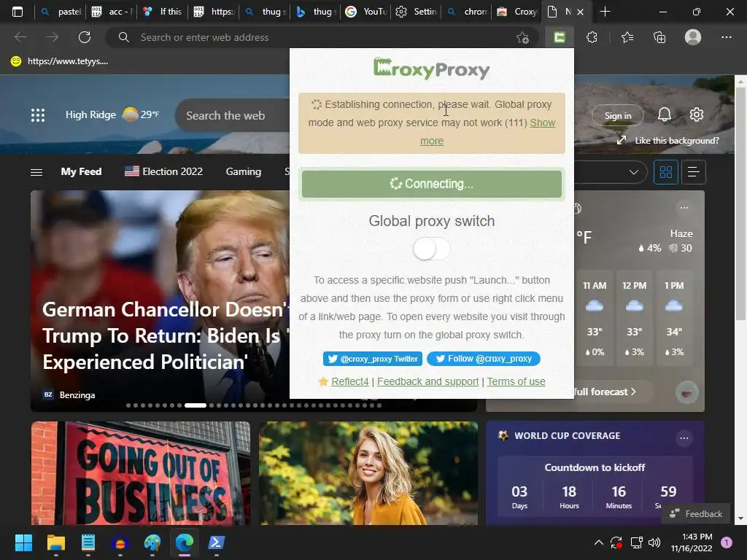Switch feed to grid layout view
747x560 pixels.
[x=665, y=172]
